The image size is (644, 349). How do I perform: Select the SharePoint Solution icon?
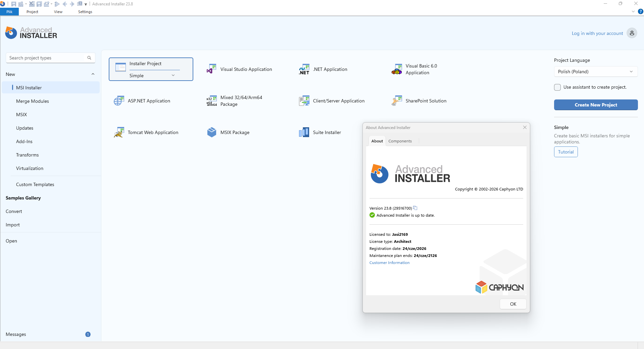click(397, 101)
